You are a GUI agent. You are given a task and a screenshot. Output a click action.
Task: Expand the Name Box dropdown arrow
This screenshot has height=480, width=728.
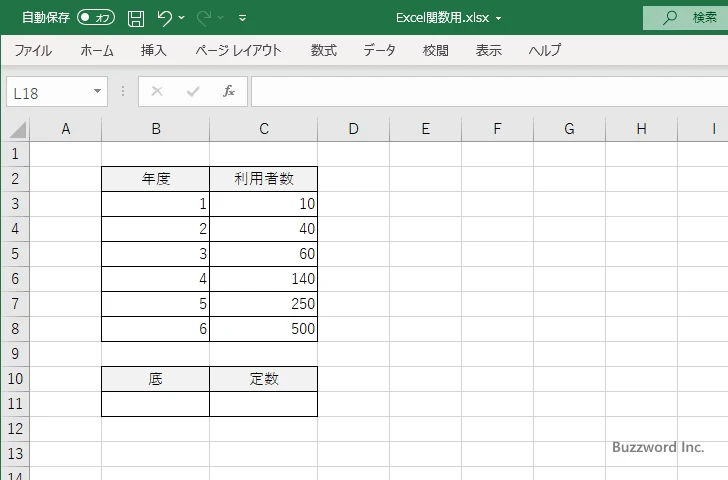[x=98, y=91]
